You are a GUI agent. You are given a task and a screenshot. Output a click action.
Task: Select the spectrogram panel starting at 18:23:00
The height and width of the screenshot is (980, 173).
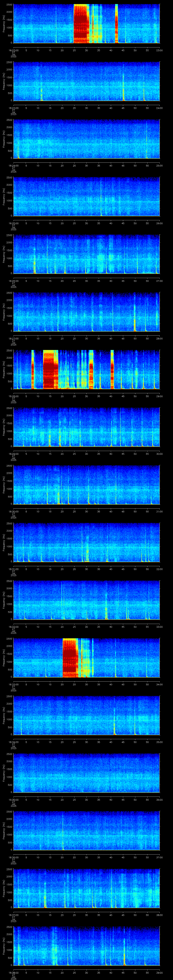[87, 81]
